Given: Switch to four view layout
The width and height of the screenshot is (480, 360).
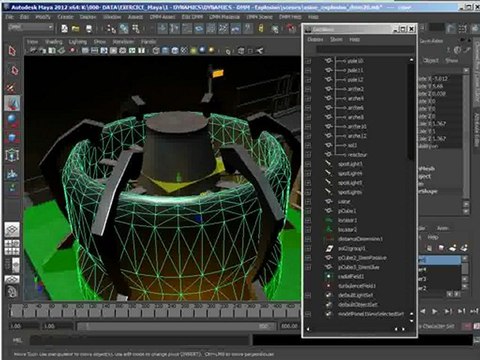Looking at the screenshot, I should pyautogui.click(x=12, y=247).
